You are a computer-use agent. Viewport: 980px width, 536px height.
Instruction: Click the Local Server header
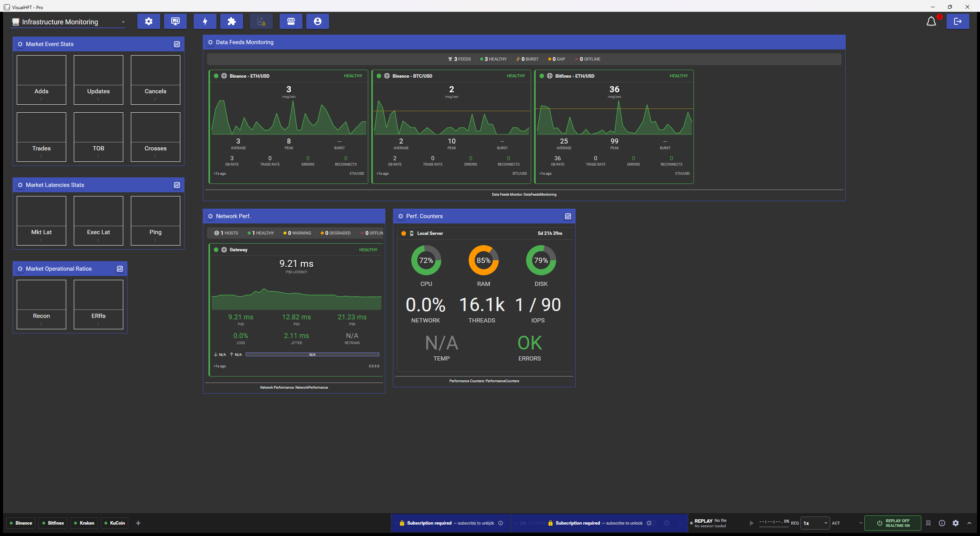click(485, 233)
